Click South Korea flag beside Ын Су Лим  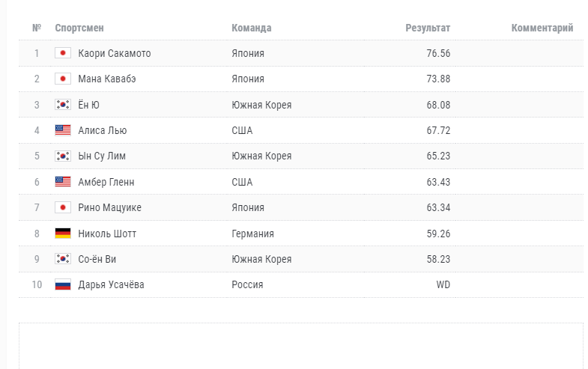[63, 156]
